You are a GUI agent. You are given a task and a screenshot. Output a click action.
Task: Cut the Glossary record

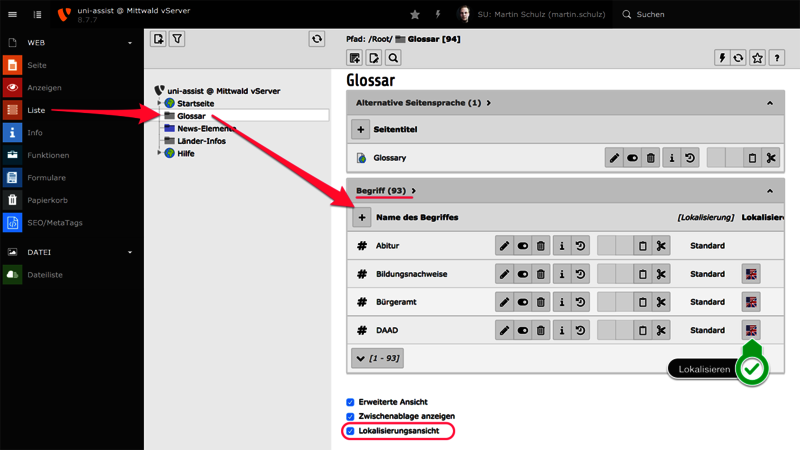pyautogui.click(x=771, y=158)
